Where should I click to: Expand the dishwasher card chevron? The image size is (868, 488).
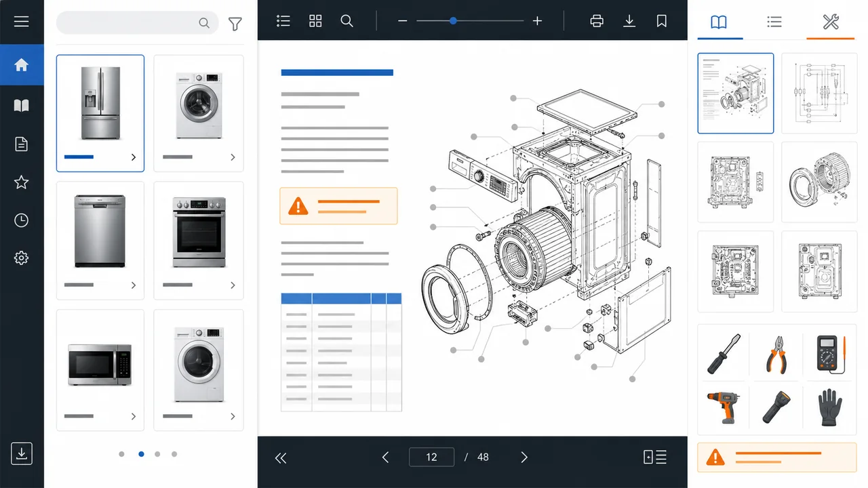coord(134,285)
